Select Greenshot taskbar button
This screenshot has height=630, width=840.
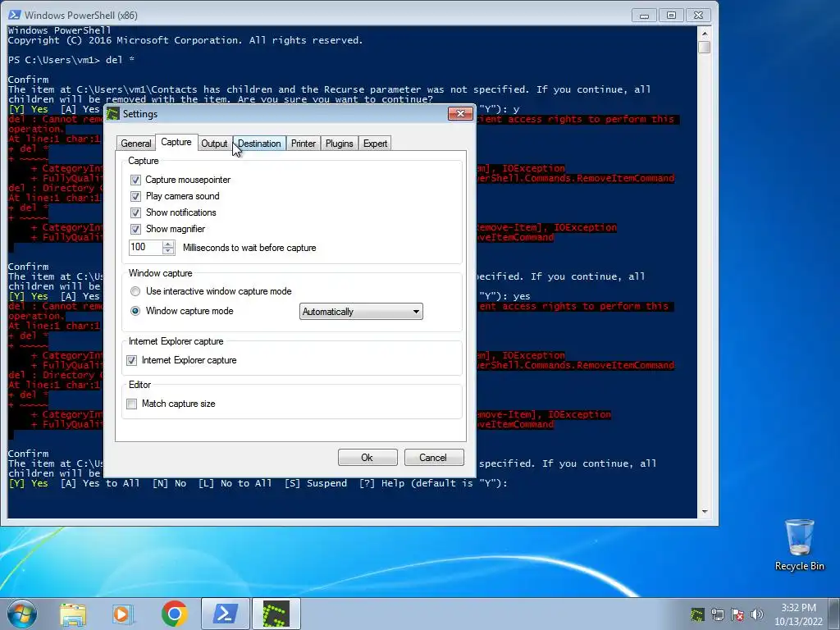click(x=276, y=614)
